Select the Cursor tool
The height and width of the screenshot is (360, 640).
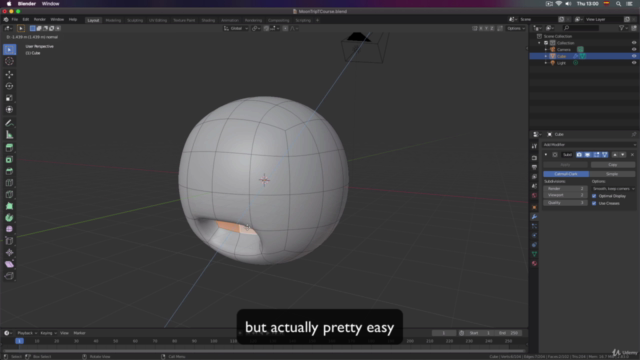click(x=9, y=61)
